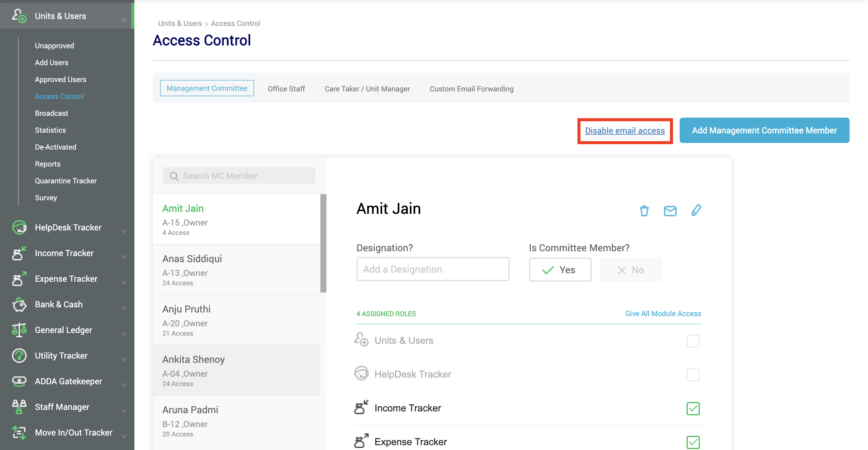Image resolution: width=868 pixels, height=450 pixels.
Task: Click the ADDA Gatekeeper sidebar icon
Action: point(19,381)
